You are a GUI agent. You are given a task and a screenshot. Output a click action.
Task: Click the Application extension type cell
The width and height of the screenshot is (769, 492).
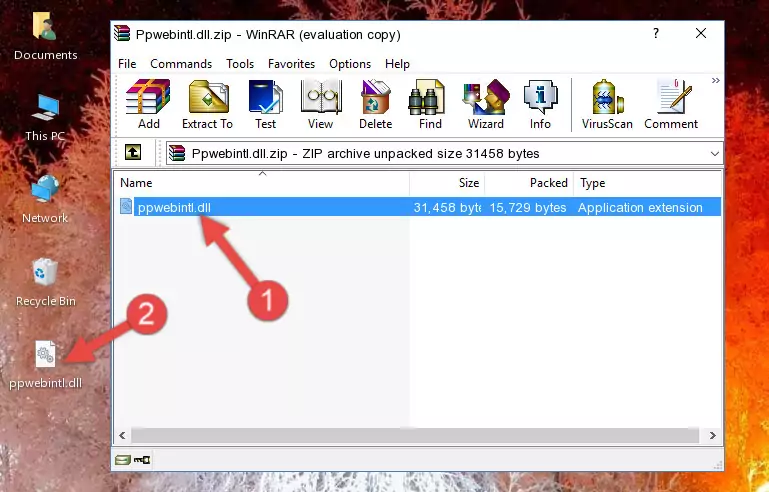coord(640,207)
